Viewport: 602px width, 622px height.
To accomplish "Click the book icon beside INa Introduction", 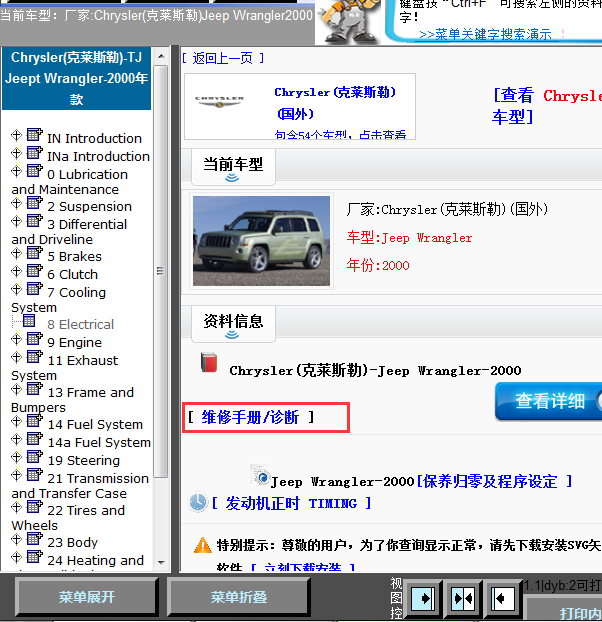I will pos(35,152).
